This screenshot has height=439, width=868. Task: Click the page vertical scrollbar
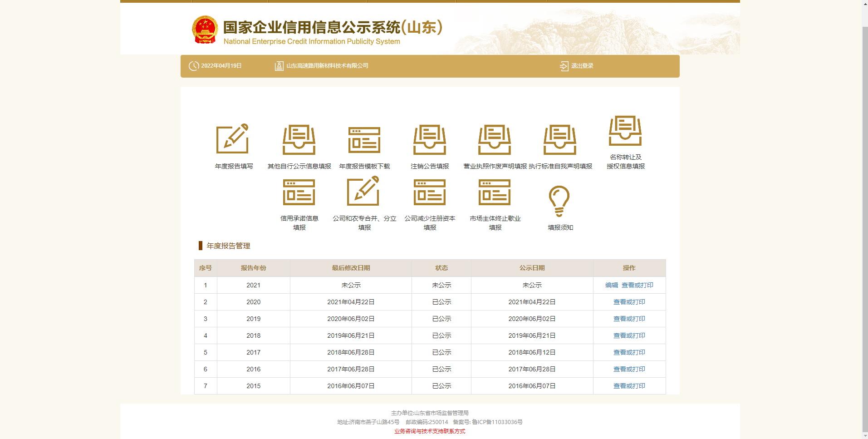pyautogui.click(x=865, y=227)
